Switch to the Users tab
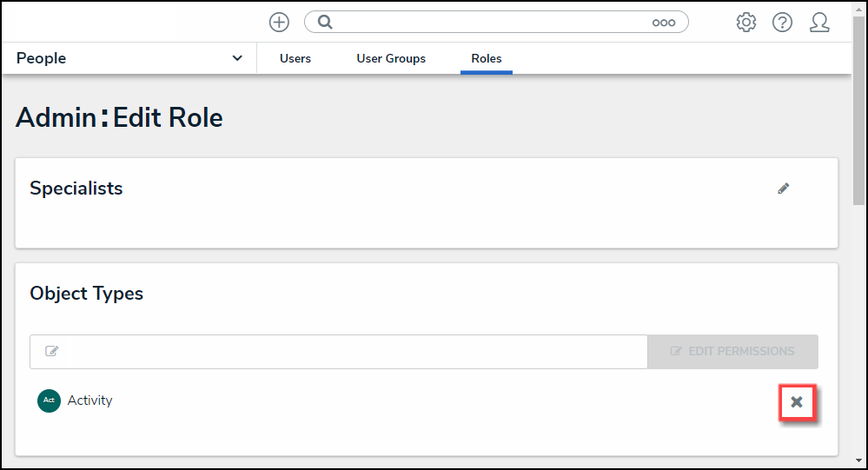The image size is (868, 470). pyautogui.click(x=295, y=59)
